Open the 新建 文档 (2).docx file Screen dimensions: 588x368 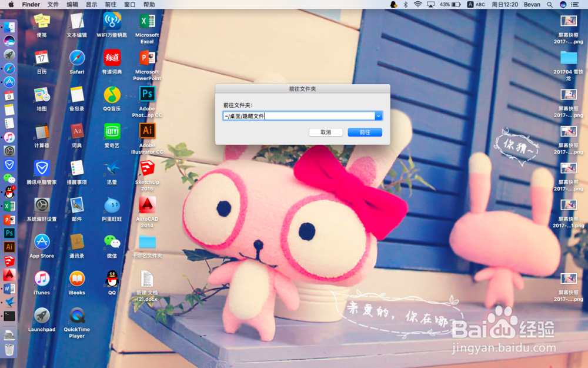[147, 279]
